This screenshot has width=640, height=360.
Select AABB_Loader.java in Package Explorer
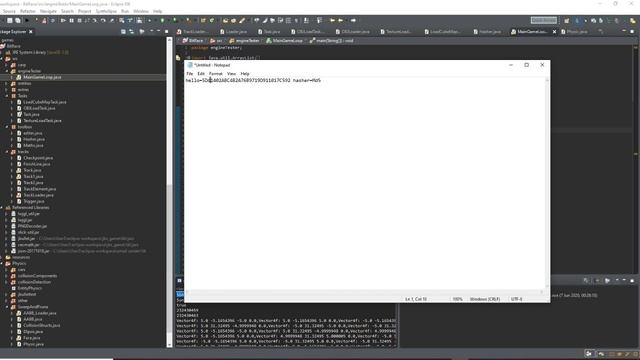point(40,313)
